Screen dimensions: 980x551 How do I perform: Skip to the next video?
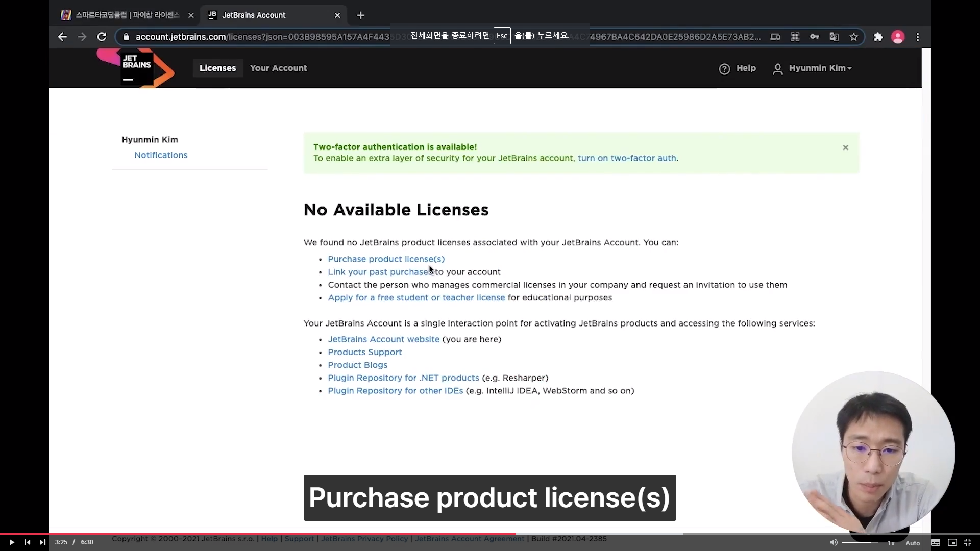tap(42, 542)
